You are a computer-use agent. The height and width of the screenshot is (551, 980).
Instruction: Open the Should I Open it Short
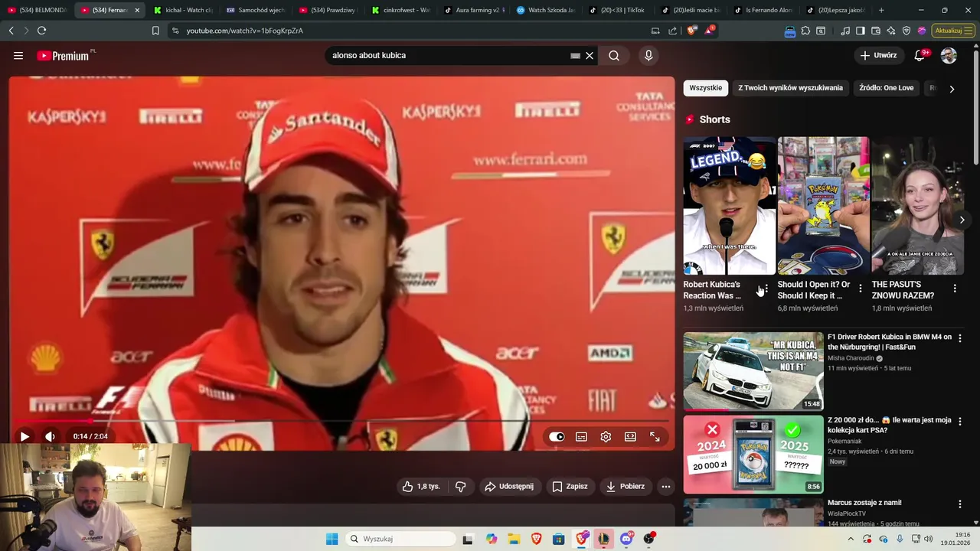[x=823, y=205]
